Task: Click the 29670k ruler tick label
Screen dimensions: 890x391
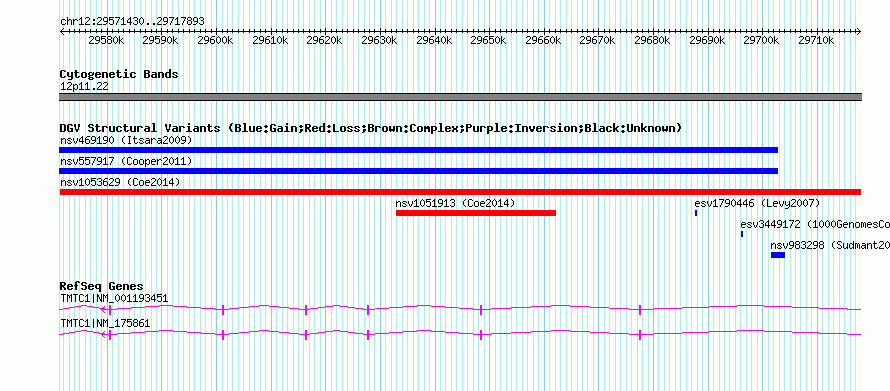Action: (x=598, y=40)
